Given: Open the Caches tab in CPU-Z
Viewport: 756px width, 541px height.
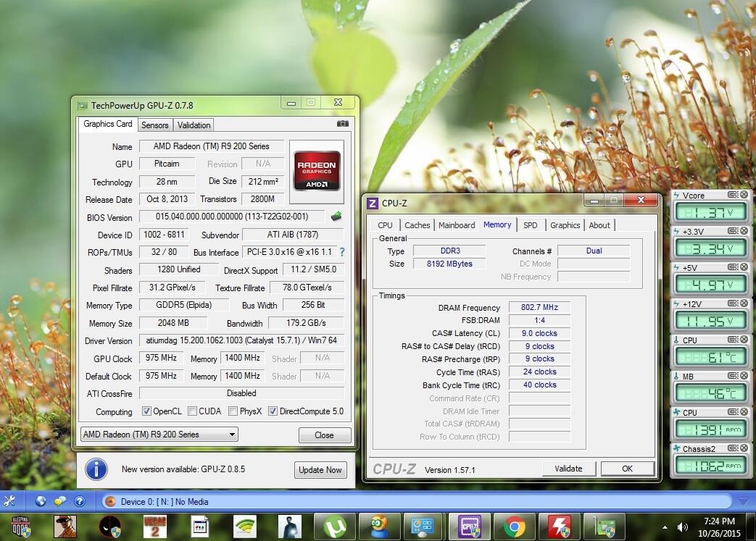Looking at the screenshot, I should [x=417, y=225].
